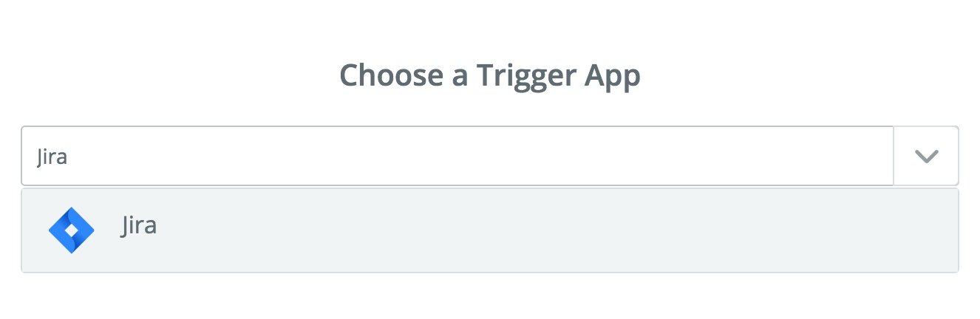This screenshot has width=980, height=319.
Task: Choose Jira by clicking its app icon
Action: 72,230
